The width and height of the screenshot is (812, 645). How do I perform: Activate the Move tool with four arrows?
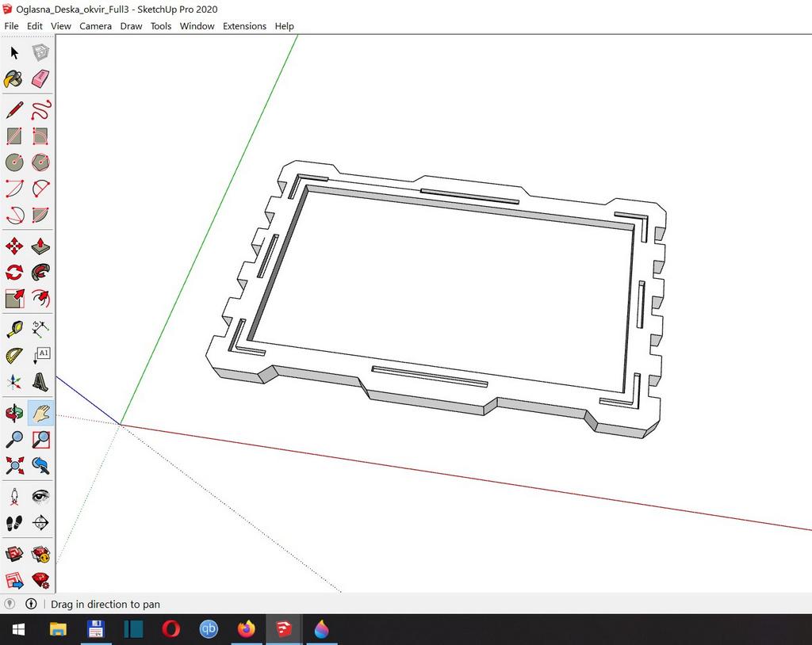coord(14,246)
